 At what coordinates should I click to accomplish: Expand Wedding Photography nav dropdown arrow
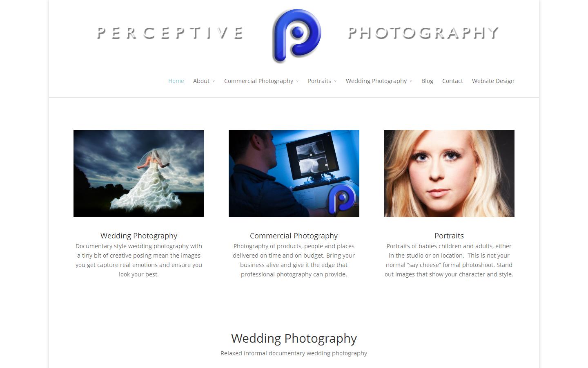[x=411, y=81]
